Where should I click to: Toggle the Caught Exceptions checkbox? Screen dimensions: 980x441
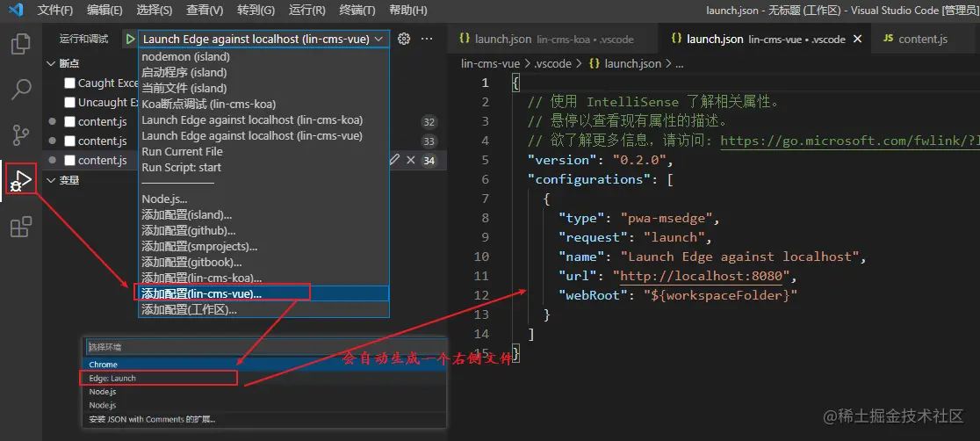pyautogui.click(x=70, y=83)
